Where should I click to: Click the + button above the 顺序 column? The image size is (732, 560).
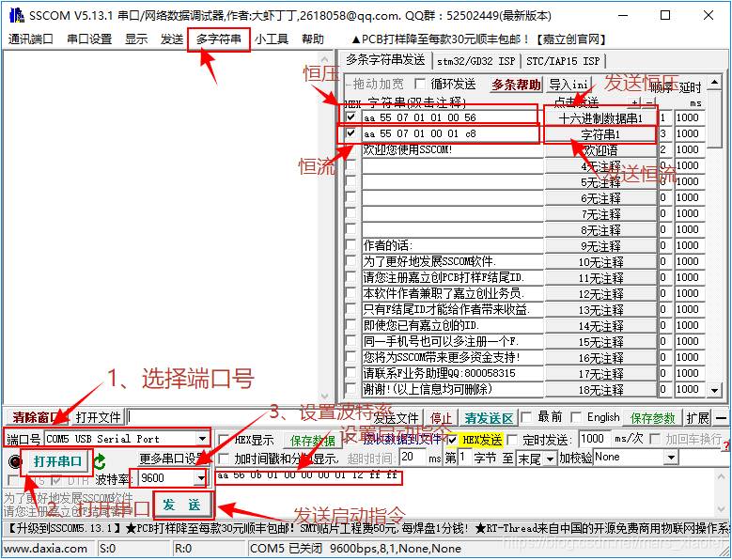pyautogui.click(x=635, y=102)
